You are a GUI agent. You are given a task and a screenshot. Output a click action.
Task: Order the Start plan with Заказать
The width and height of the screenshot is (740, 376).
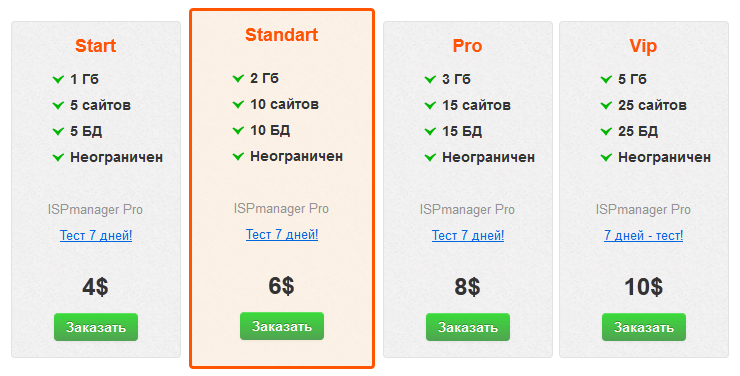click(96, 327)
